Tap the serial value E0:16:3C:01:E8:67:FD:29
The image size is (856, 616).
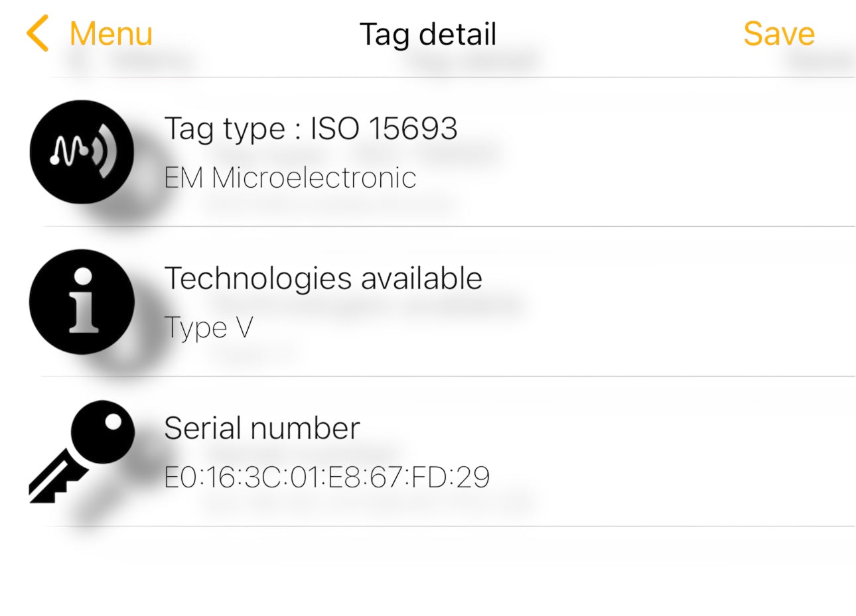pos(326,477)
